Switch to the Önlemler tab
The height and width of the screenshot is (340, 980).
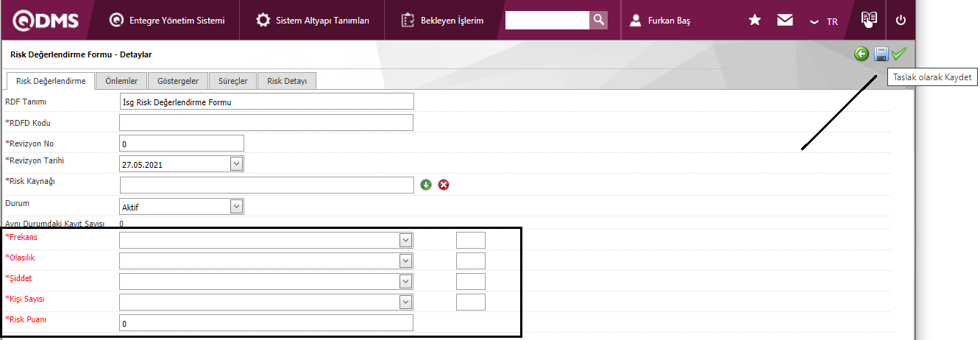pos(121,81)
